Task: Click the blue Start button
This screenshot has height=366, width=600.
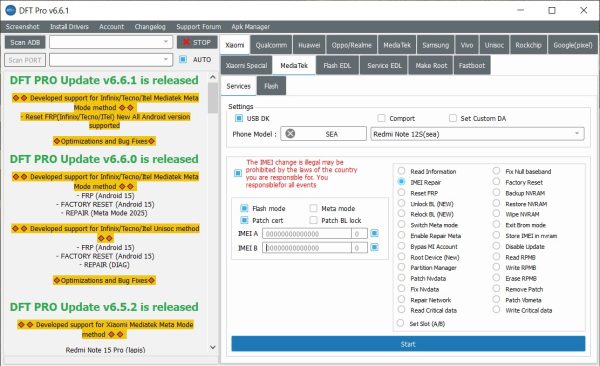Action: click(x=408, y=344)
